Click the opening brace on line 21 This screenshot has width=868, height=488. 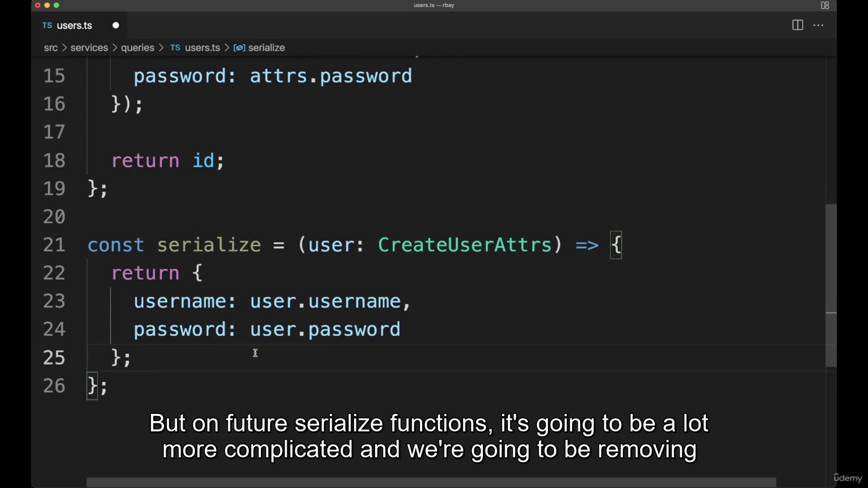[x=616, y=245]
